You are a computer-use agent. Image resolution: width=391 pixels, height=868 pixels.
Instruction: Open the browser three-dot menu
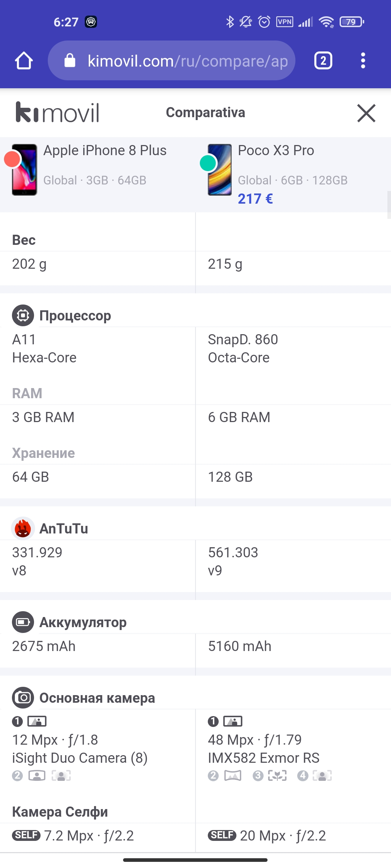pos(363,60)
